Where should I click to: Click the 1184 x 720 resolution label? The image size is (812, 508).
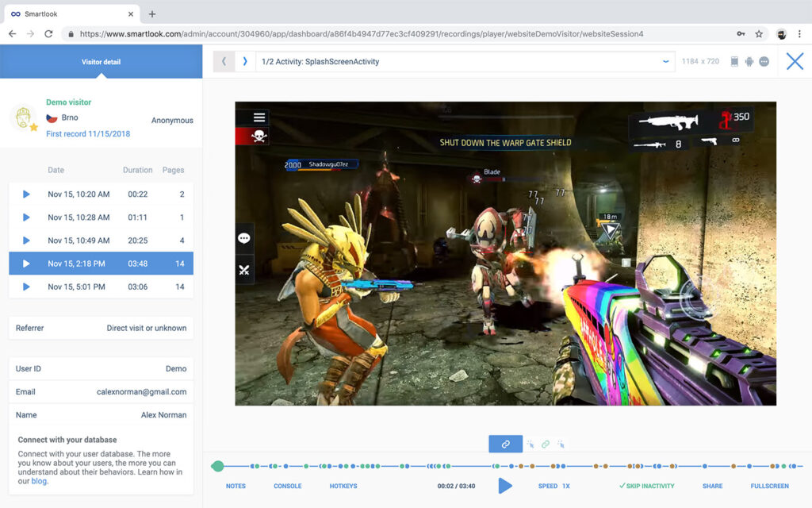[700, 61]
